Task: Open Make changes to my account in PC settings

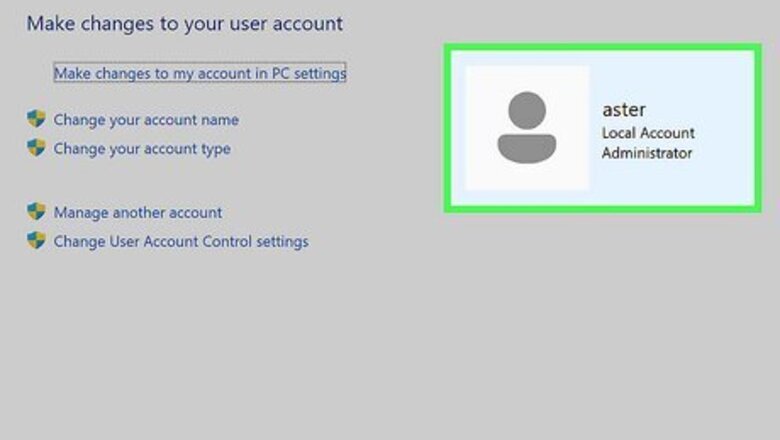Action: click(x=199, y=73)
